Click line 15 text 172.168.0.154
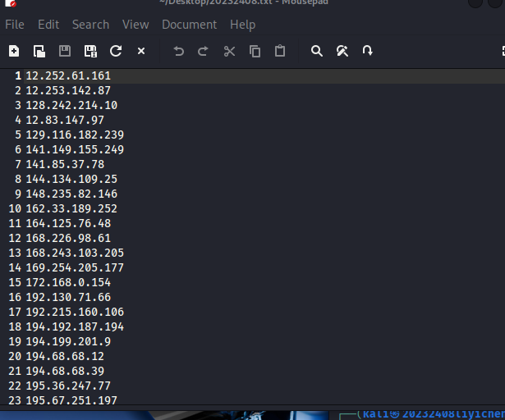The width and height of the screenshot is (505, 420). click(x=68, y=282)
